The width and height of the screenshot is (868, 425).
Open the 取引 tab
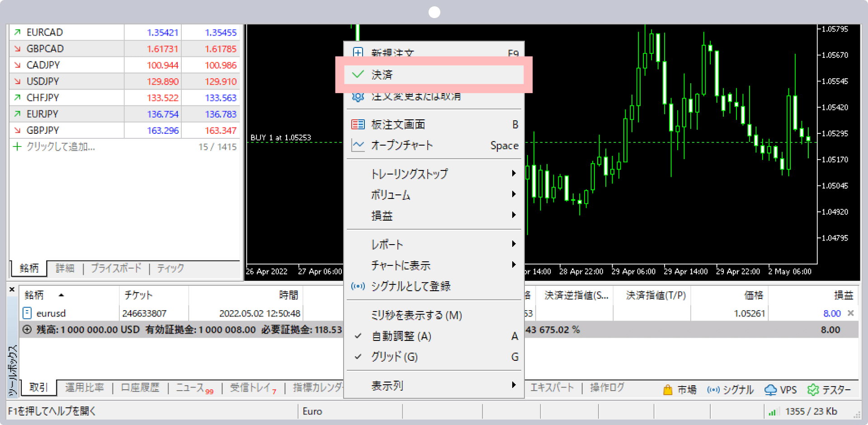38,387
